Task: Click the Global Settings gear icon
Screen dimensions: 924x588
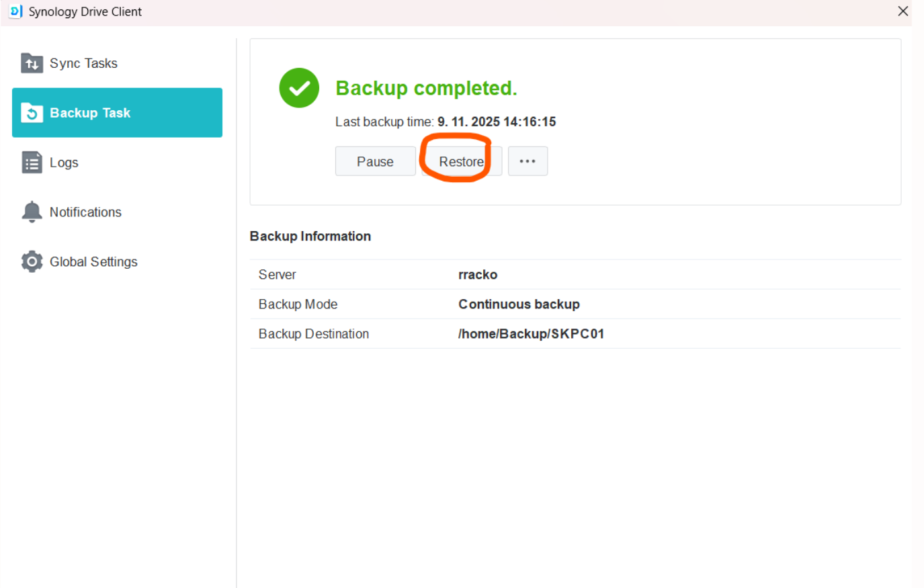Action: [x=32, y=261]
